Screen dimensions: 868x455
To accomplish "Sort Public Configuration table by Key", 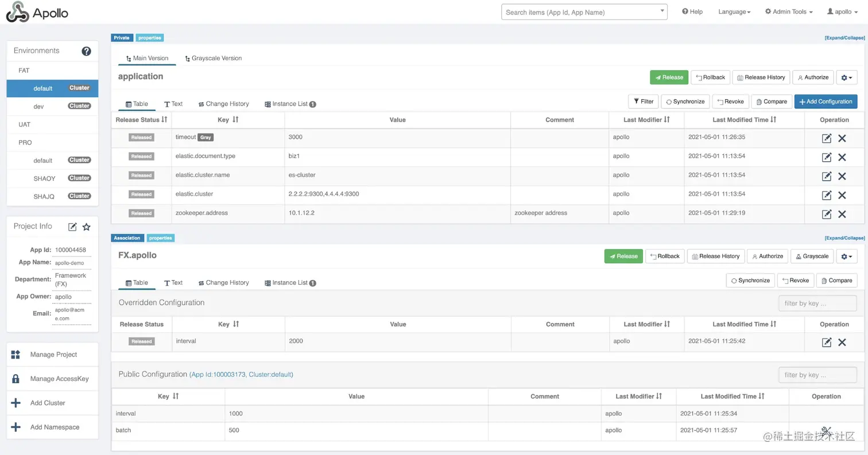I will [x=176, y=396].
